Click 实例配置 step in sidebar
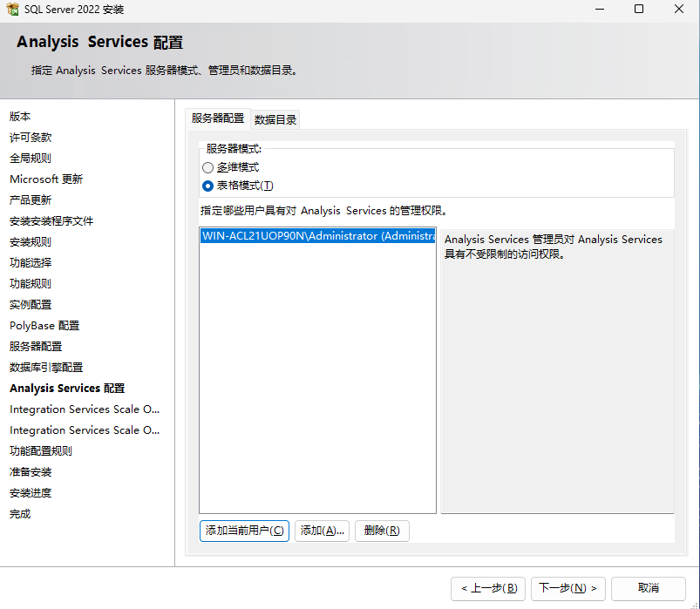 pyautogui.click(x=31, y=305)
